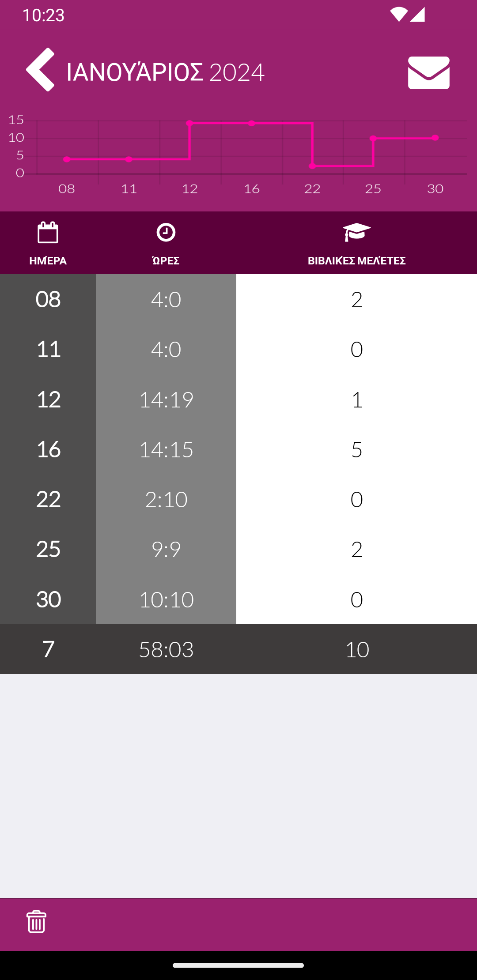
Task: Open the day 08 row entry
Action: pyautogui.click(x=238, y=299)
